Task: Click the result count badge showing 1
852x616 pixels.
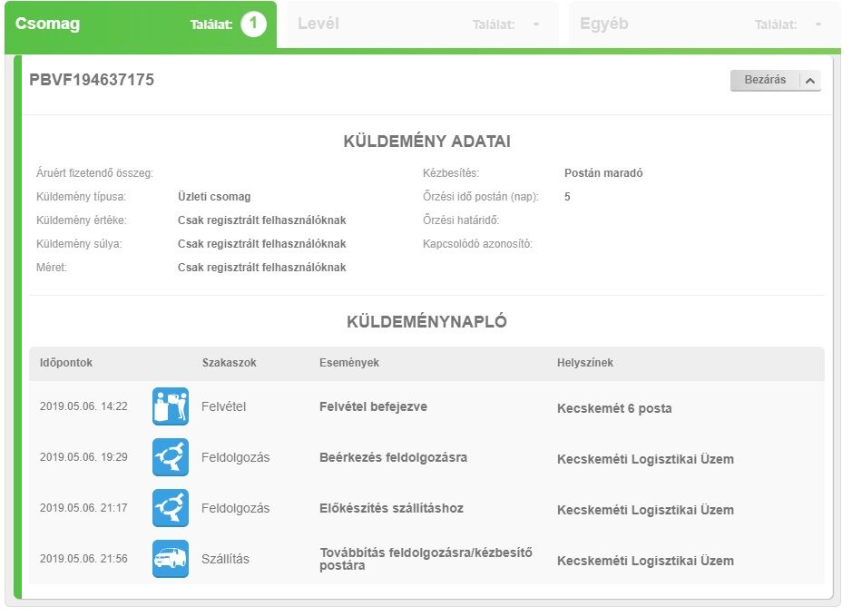Action: pyautogui.click(x=253, y=24)
